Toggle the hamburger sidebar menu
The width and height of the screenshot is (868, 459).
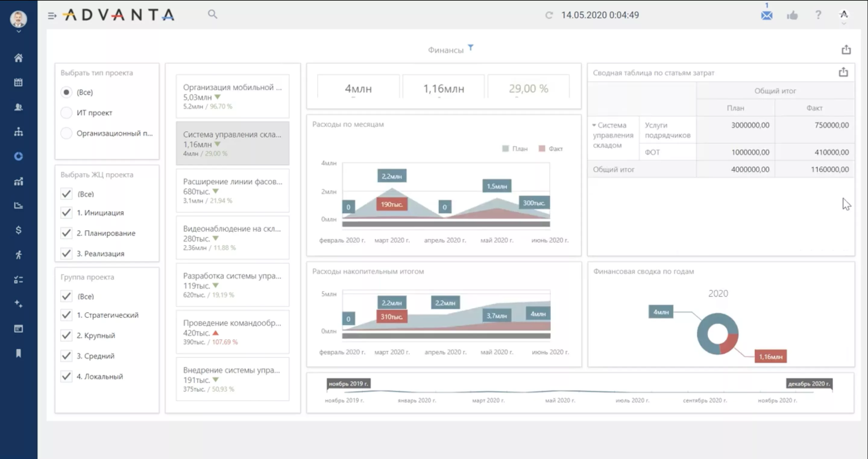click(x=52, y=15)
